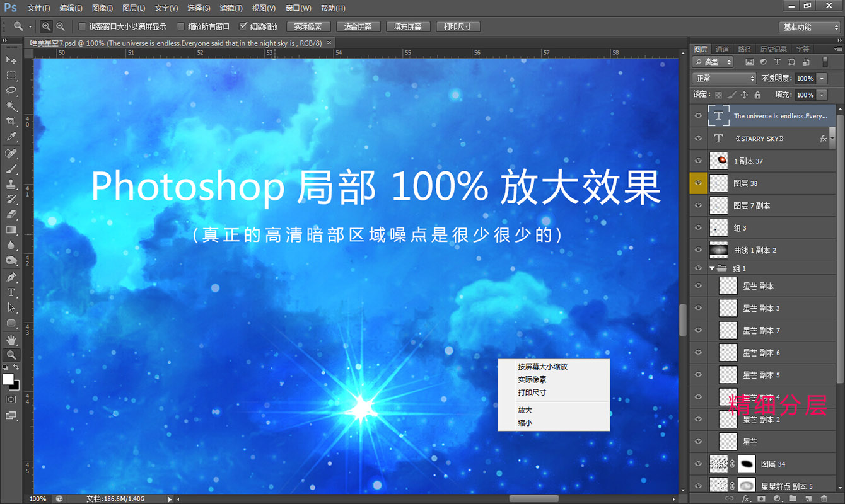Click the add layer mask icon
Screen dimensions: 845x504
point(762,498)
